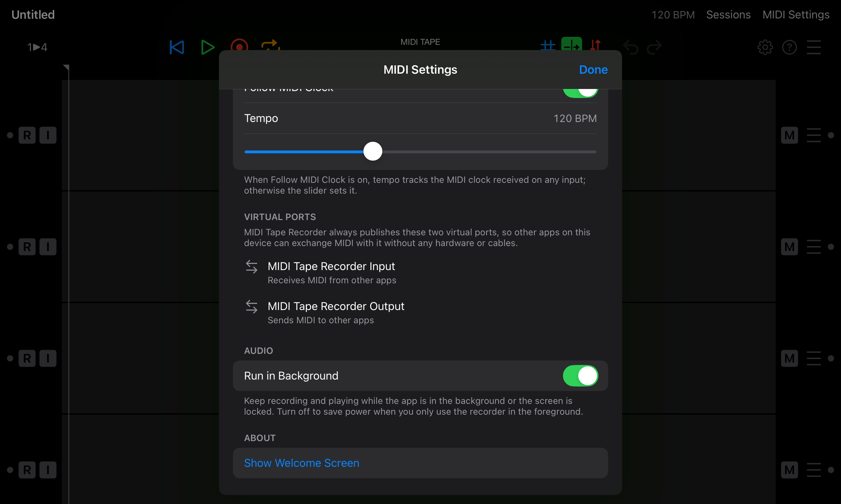
Task: Click the second track's right activity dot
Action: [x=831, y=247]
